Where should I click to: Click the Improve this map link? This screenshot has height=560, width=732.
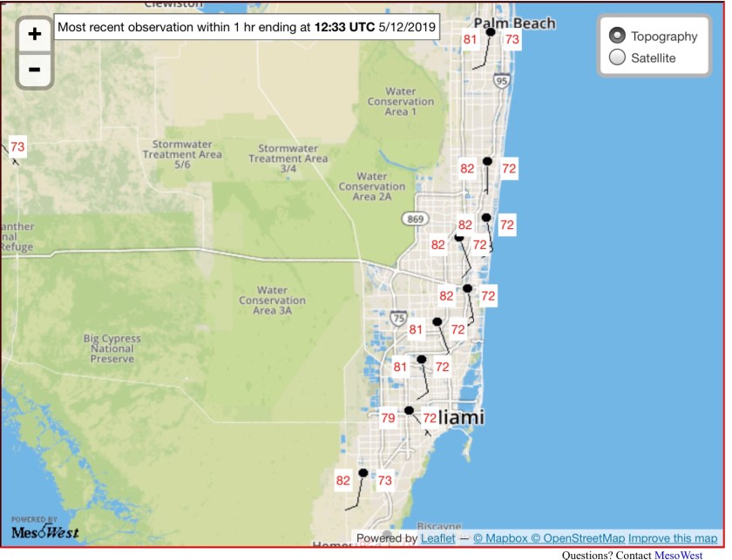(674, 538)
